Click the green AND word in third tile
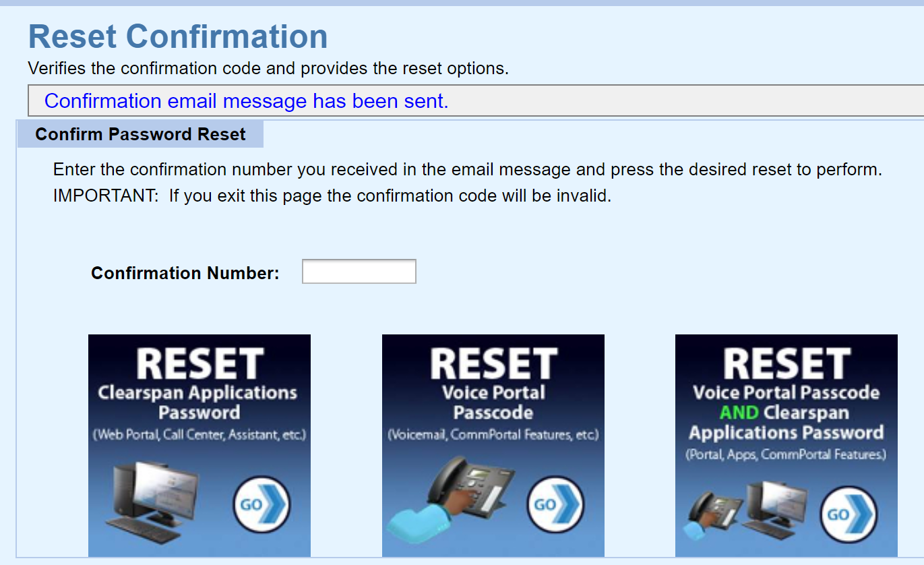 point(739,413)
